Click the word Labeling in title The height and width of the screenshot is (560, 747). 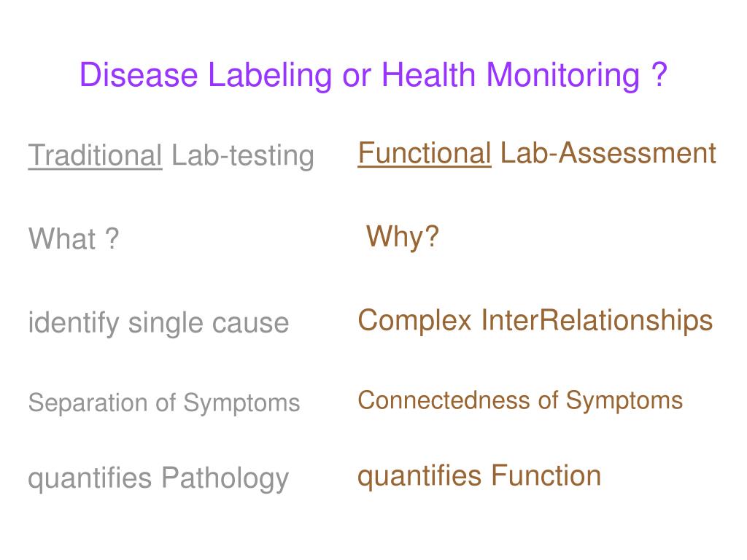pyautogui.click(x=270, y=76)
